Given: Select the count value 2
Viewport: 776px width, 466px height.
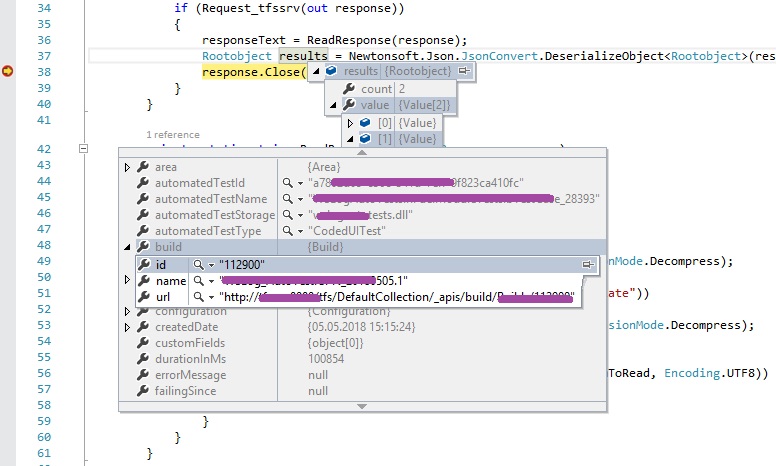Looking at the screenshot, I should click(402, 89).
